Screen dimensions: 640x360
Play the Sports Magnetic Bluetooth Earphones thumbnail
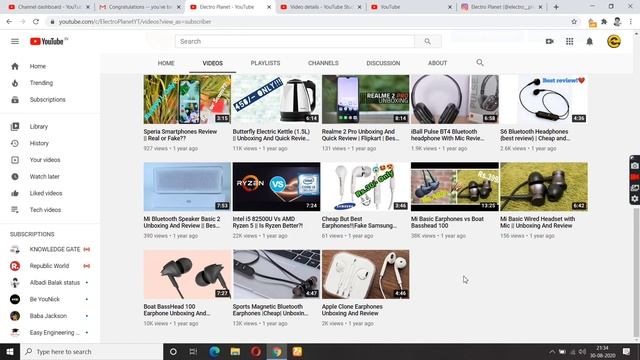tap(276, 274)
